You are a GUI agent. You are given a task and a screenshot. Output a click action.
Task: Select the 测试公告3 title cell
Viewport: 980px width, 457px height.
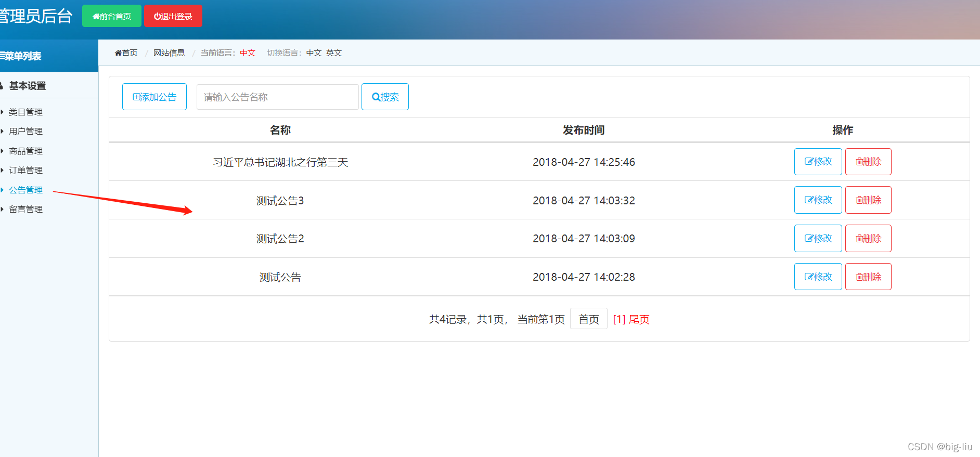[280, 201]
